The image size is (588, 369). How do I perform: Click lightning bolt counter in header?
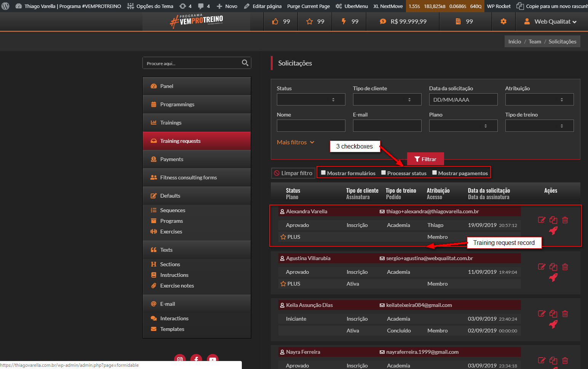(344, 21)
